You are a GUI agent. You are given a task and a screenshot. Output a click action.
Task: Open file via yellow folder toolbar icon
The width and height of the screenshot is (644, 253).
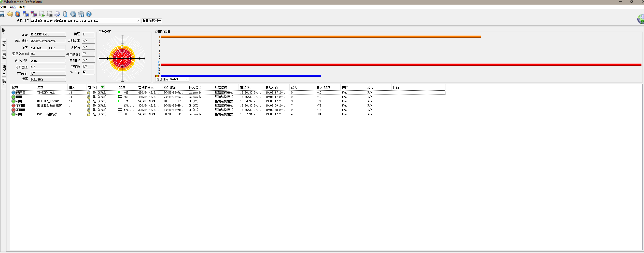point(10,14)
